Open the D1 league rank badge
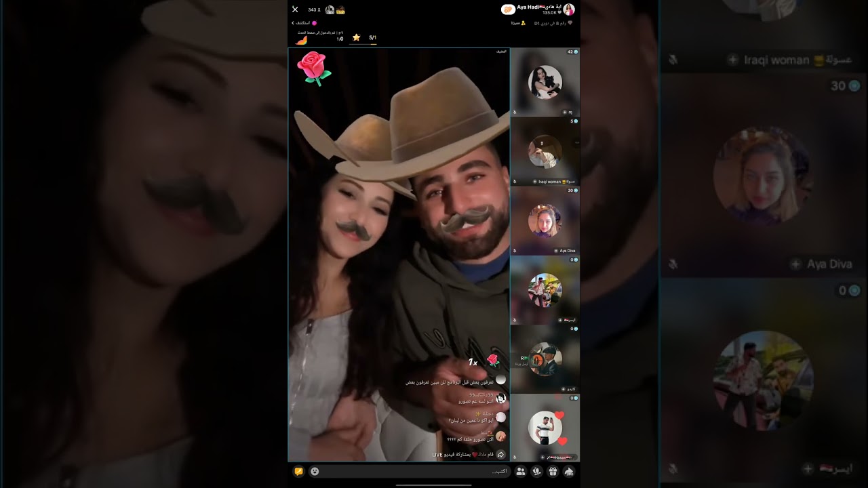Viewport: 868px width, 488px height. (x=553, y=23)
